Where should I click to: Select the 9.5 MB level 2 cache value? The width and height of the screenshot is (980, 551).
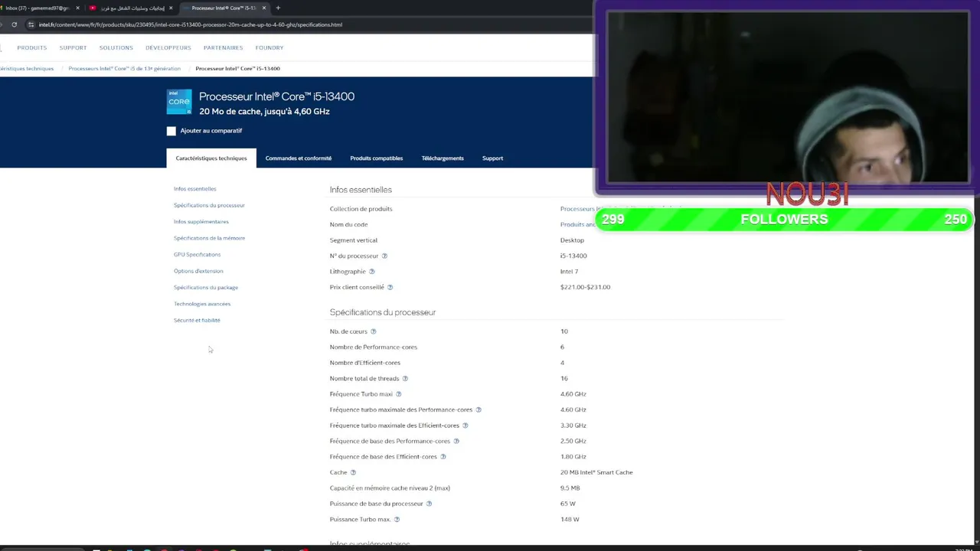[570, 488]
